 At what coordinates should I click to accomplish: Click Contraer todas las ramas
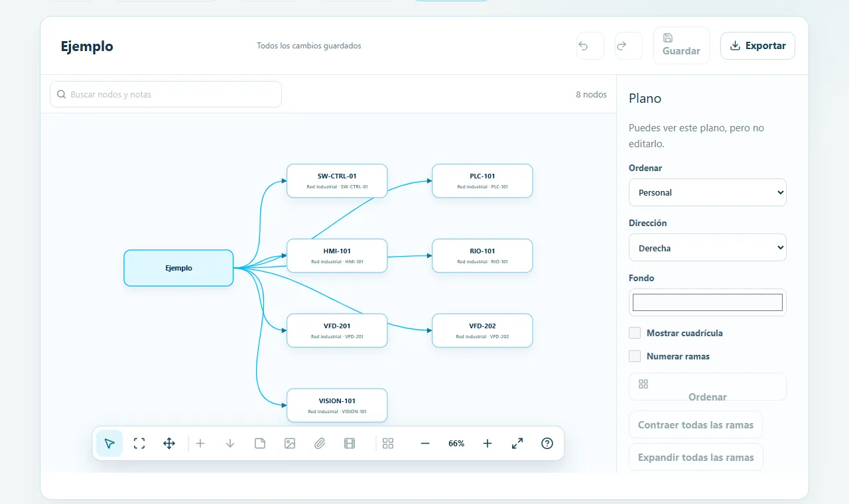(696, 424)
